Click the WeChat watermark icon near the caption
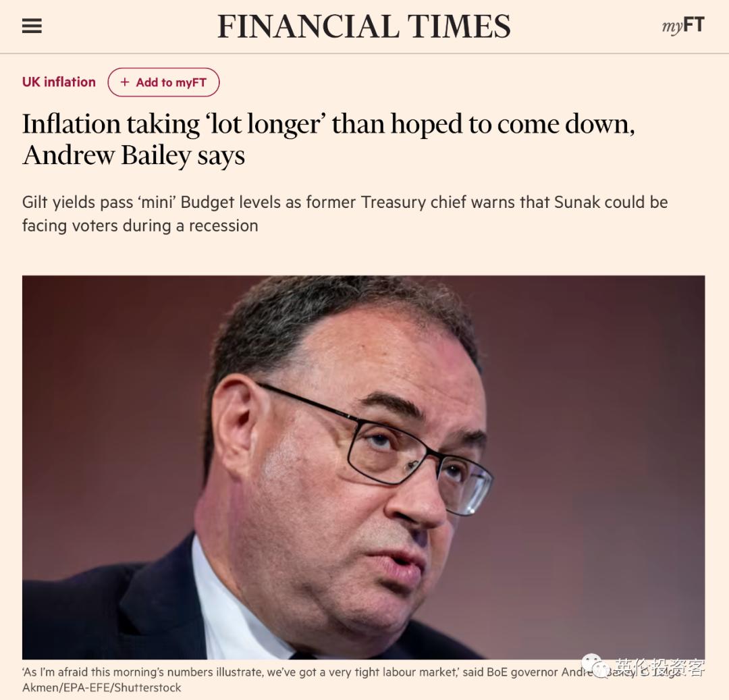The image size is (729, 700). 594,664
